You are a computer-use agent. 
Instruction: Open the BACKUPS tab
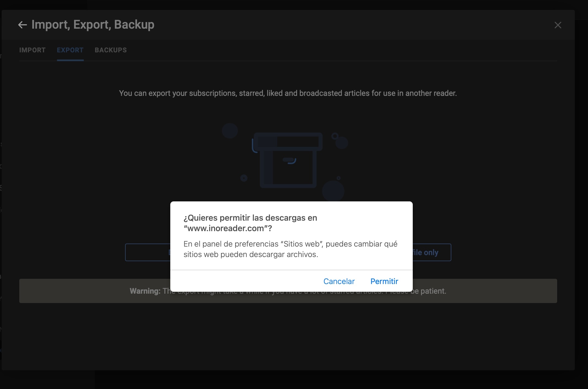(111, 50)
